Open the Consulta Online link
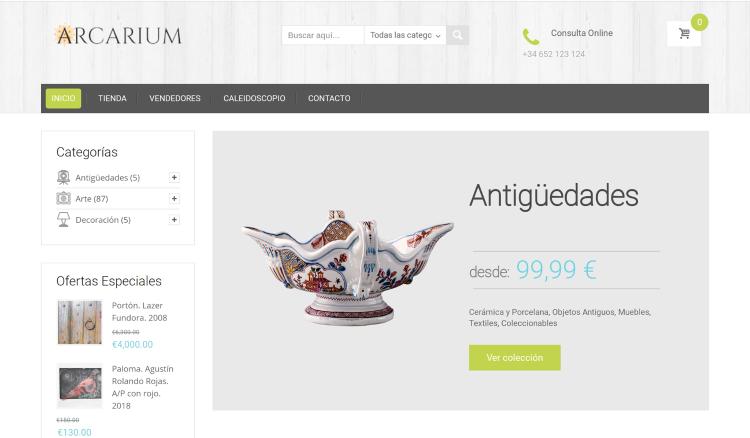 pos(582,33)
